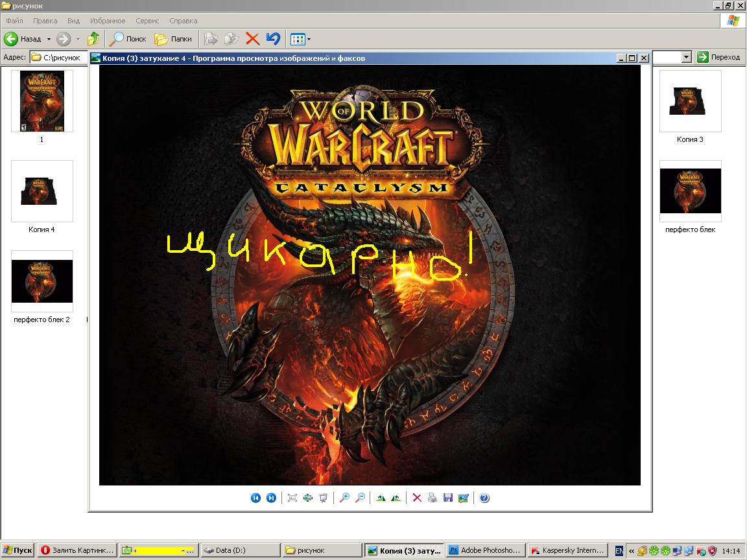Go to next image in viewer

click(271, 498)
